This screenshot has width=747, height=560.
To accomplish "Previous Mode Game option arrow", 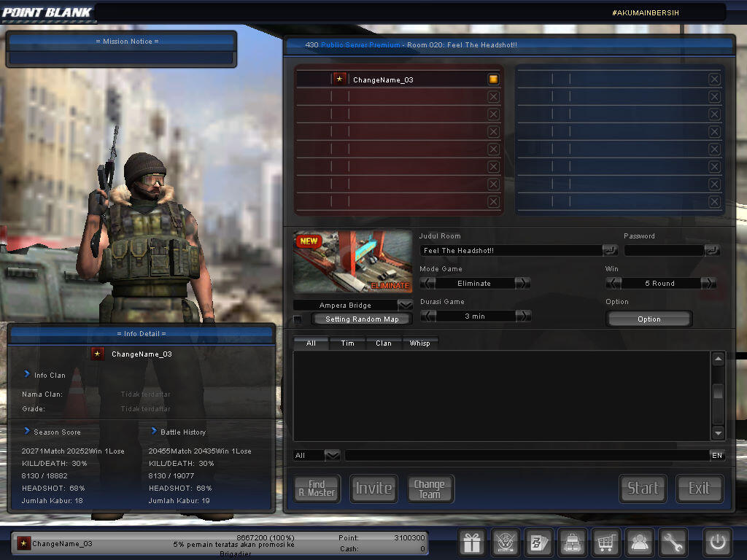I will click(x=427, y=284).
